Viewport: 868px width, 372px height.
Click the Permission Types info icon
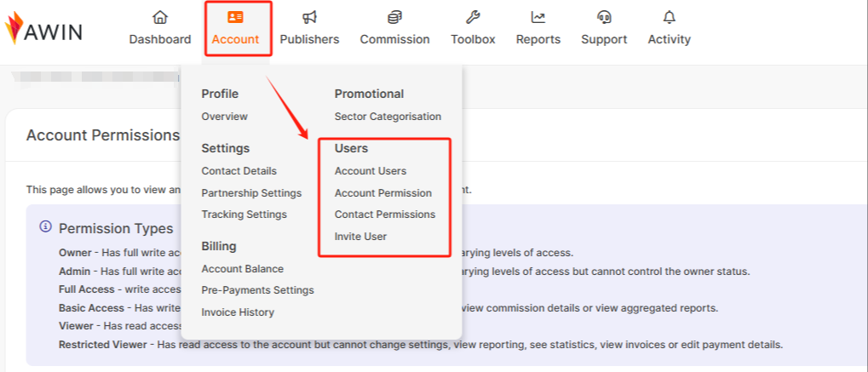coord(45,227)
